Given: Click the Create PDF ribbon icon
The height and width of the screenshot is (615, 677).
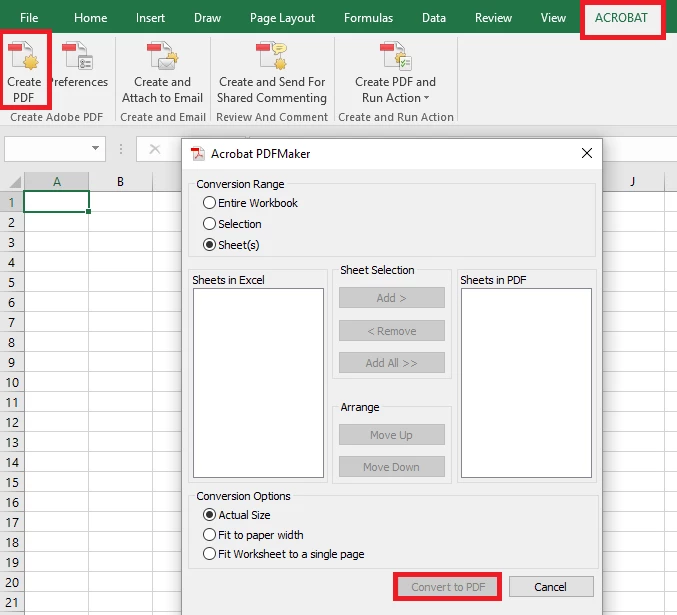Looking at the screenshot, I should 24,72.
